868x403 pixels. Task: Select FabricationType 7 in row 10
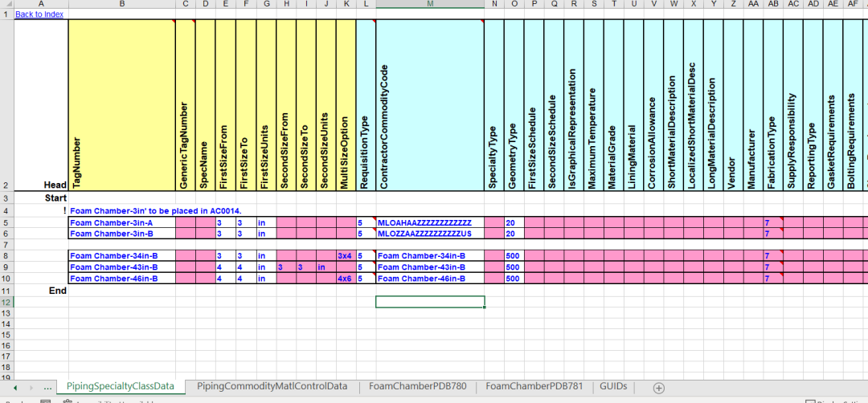[773, 278]
